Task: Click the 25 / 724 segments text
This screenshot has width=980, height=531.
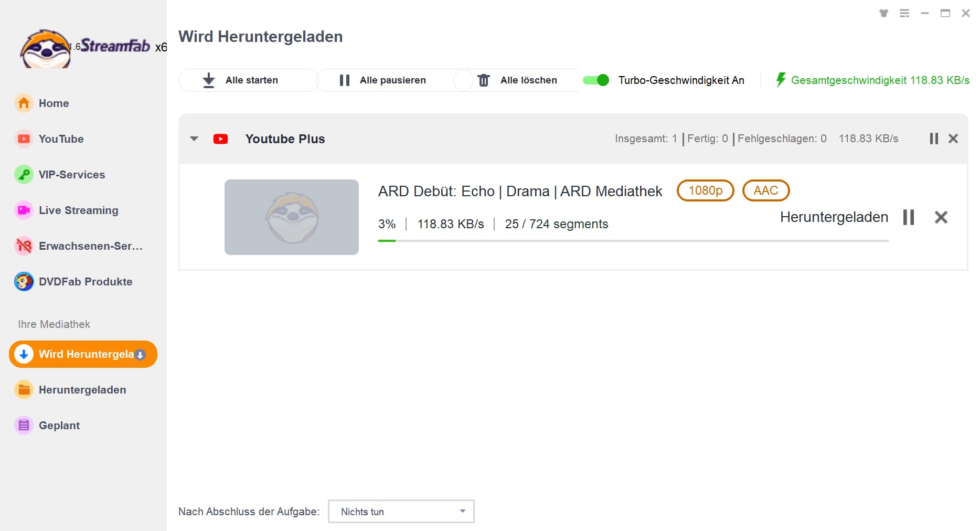Action: pos(557,224)
